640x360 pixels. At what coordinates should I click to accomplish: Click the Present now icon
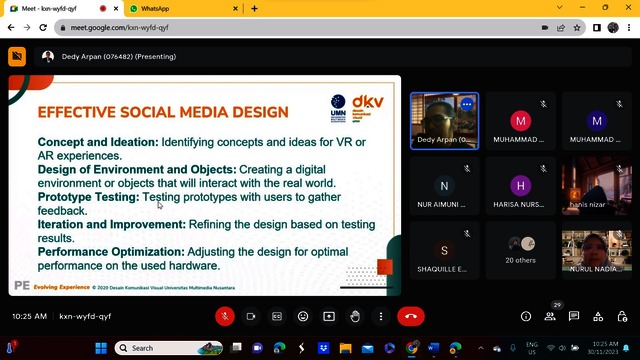coord(329,316)
